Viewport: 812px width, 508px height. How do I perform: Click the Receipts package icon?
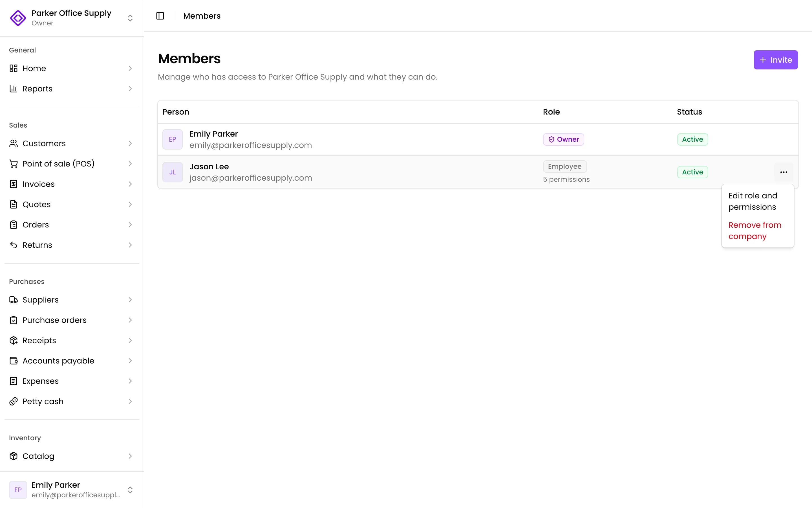pyautogui.click(x=14, y=340)
